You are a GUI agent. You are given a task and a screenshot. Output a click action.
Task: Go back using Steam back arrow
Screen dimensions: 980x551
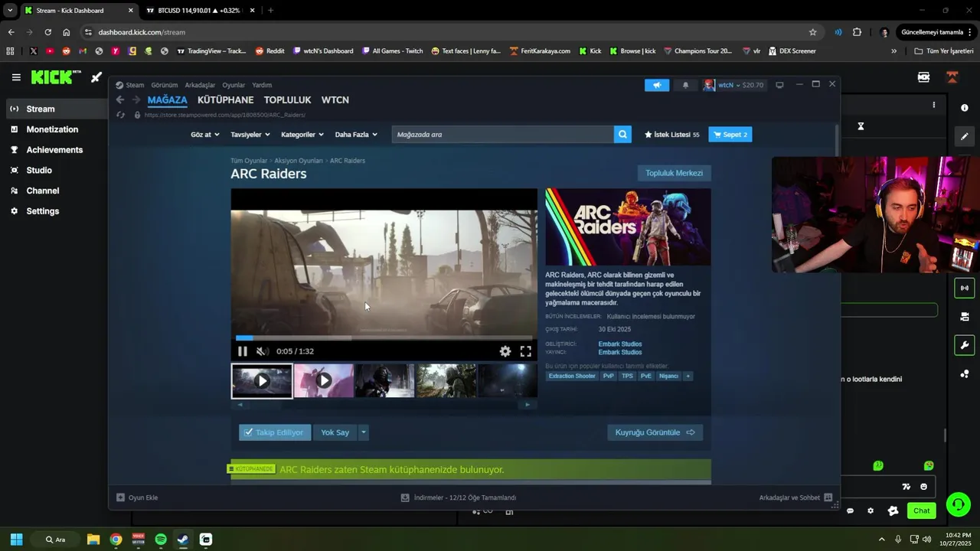(x=120, y=99)
